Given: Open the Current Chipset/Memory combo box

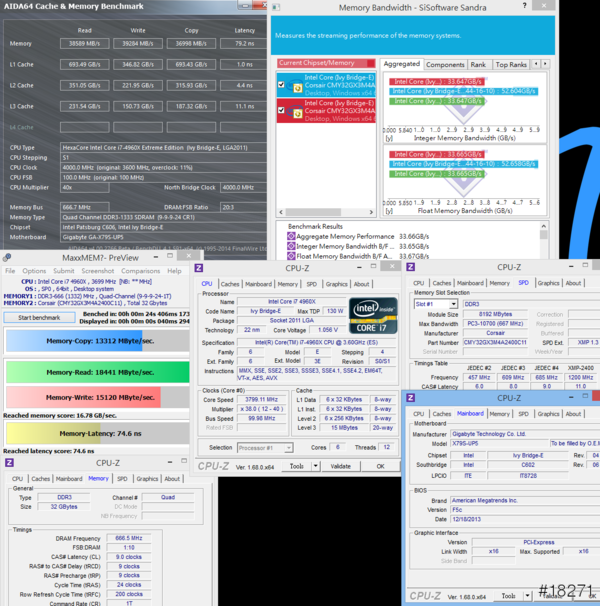Looking at the screenshot, I should pyautogui.click(x=326, y=63).
